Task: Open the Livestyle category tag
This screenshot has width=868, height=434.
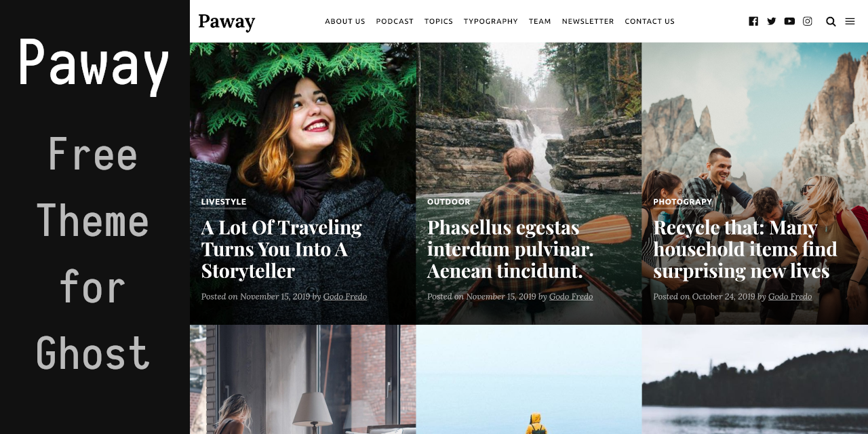Action: (x=224, y=202)
